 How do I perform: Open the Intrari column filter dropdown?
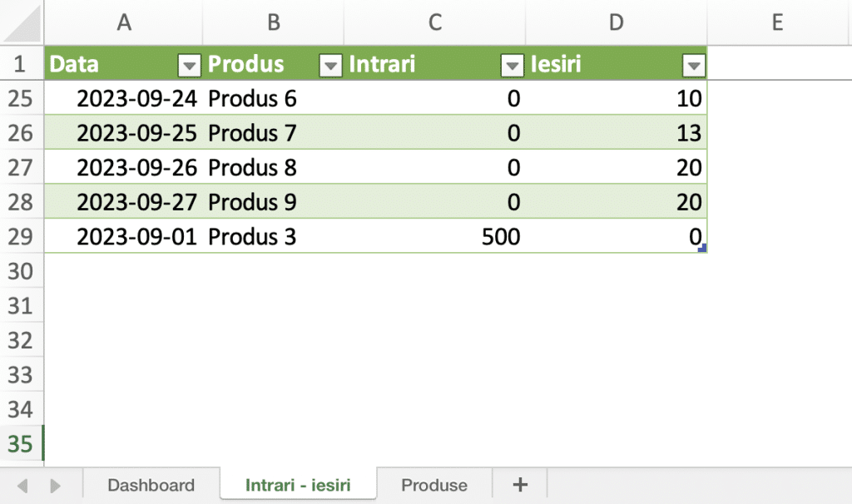pyautogui.click(x=512, y=66)
